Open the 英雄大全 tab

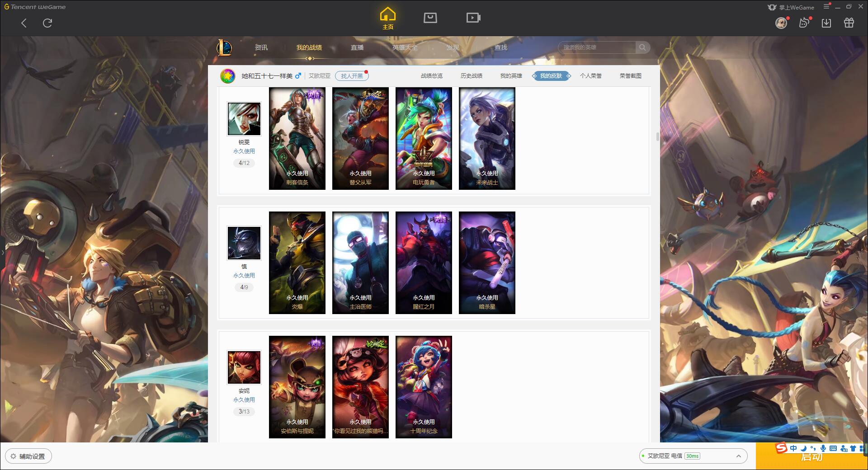[x=405, y=47]
